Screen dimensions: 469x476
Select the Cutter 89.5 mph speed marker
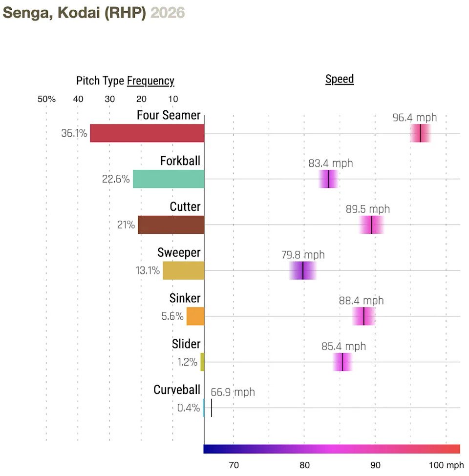click(x=372, y=225)
